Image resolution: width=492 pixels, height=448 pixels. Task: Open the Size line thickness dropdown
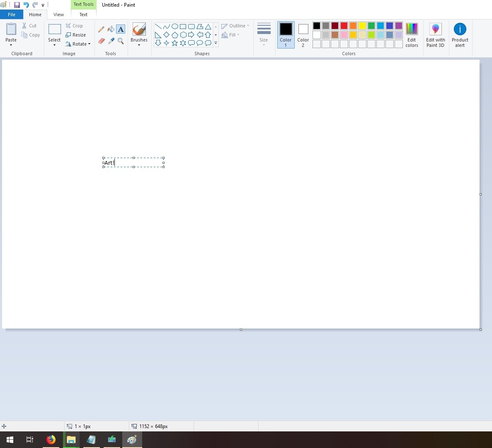264,34
